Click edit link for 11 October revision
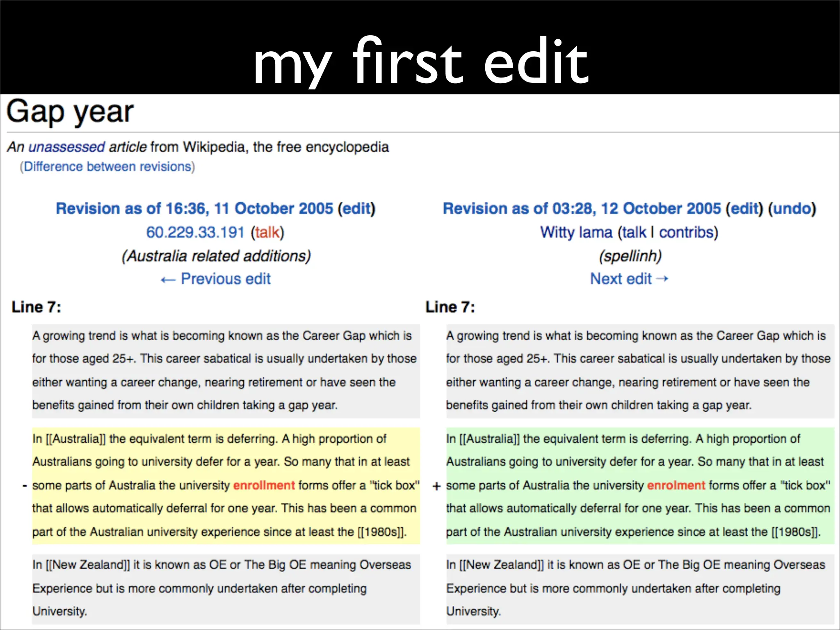 (356, 208)
